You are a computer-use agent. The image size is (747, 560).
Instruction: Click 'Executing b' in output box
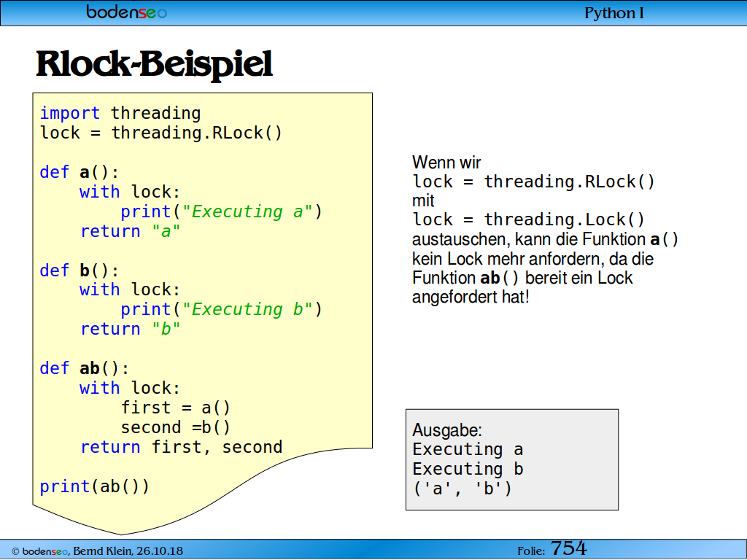tap(468, 469)
